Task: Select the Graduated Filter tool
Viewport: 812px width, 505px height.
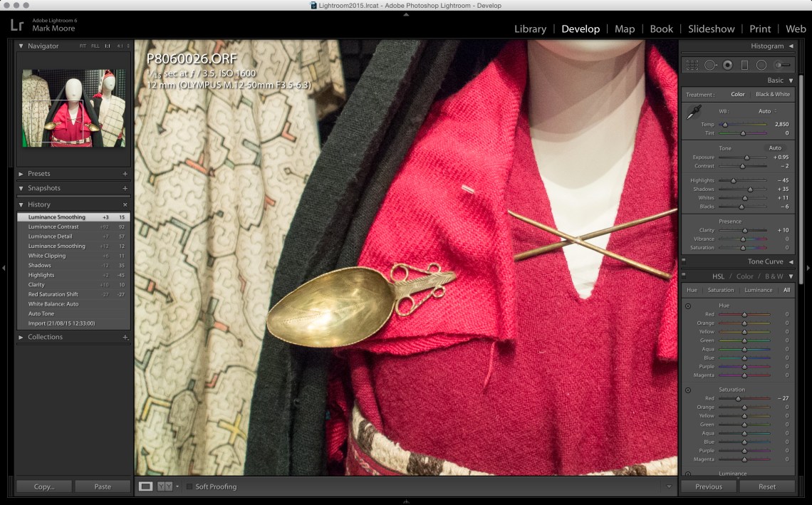Action: (744, 65)
